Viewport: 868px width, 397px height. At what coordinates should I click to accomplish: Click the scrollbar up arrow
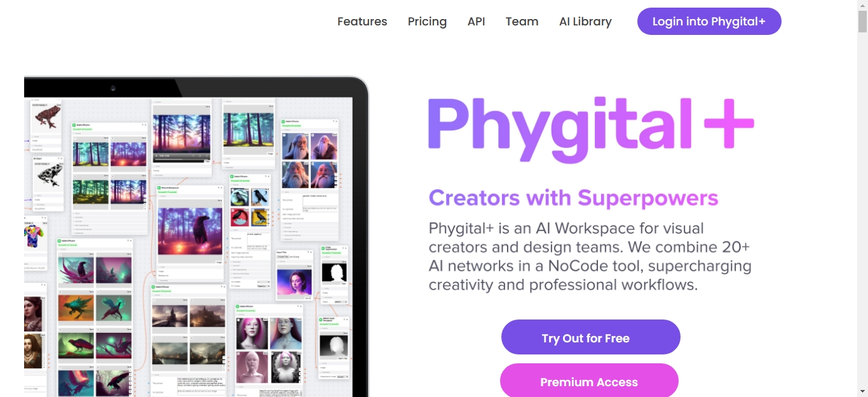[x=862, y=5]
